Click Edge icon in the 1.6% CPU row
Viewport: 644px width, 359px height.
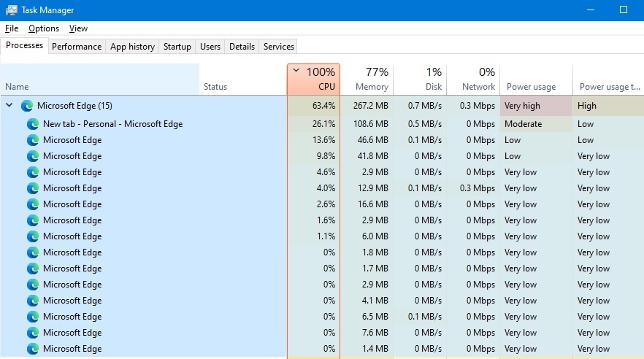pos(32,220)
